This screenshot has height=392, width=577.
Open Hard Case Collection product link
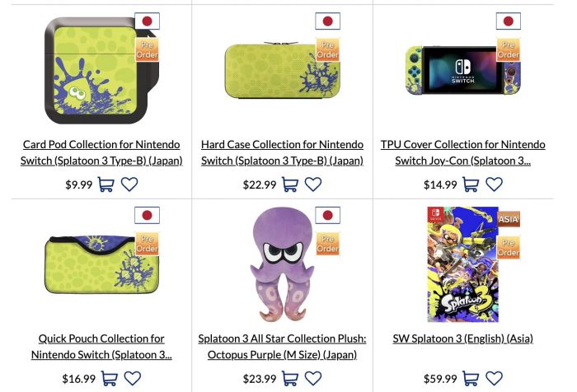(x=282, y=152)
